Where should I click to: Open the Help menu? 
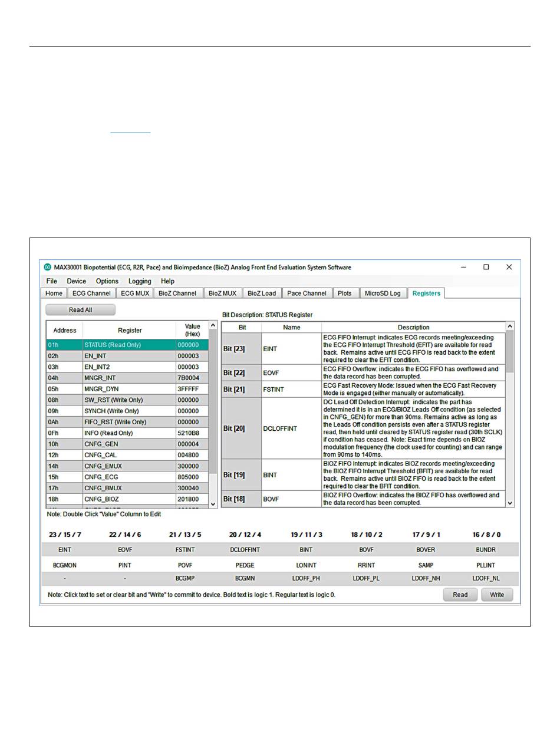168,281
